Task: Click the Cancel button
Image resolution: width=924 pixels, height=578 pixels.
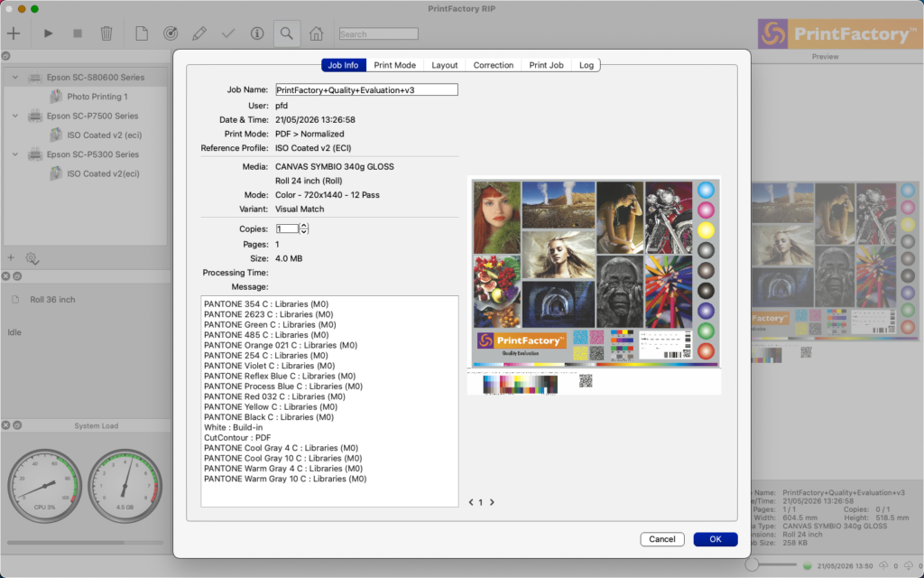Action: (662, 539)
